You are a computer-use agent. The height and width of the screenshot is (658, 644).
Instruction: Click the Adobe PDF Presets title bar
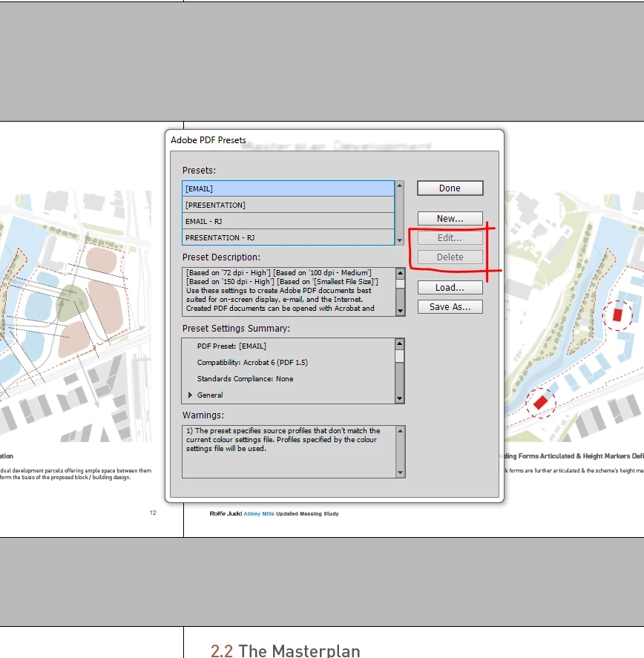point(335,140)
